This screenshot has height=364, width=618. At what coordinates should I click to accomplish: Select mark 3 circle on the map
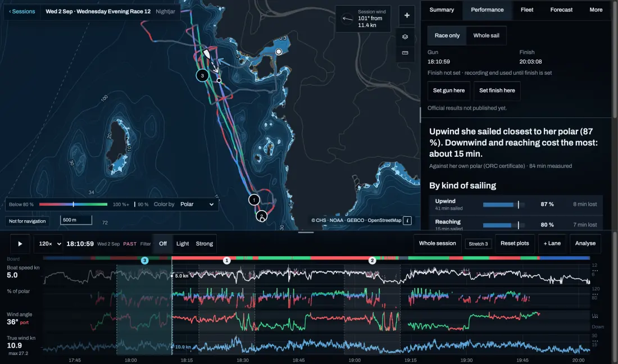click(x=202, y=75)
